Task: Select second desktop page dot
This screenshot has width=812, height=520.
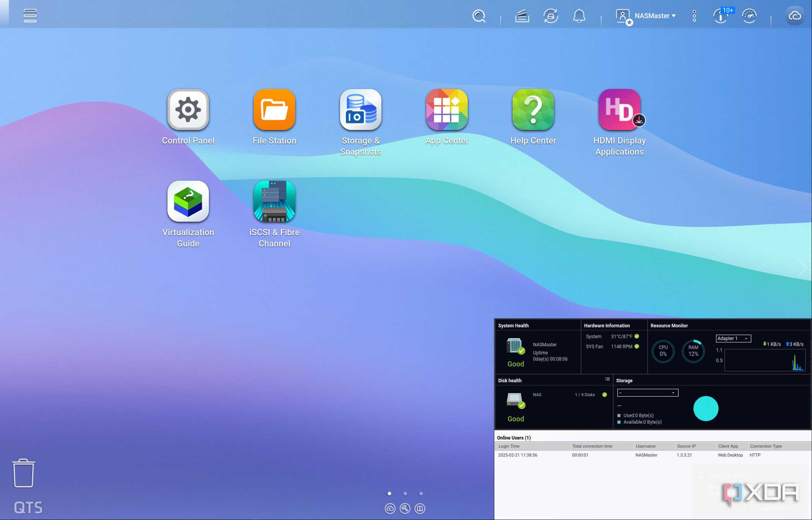Action: 405,493
